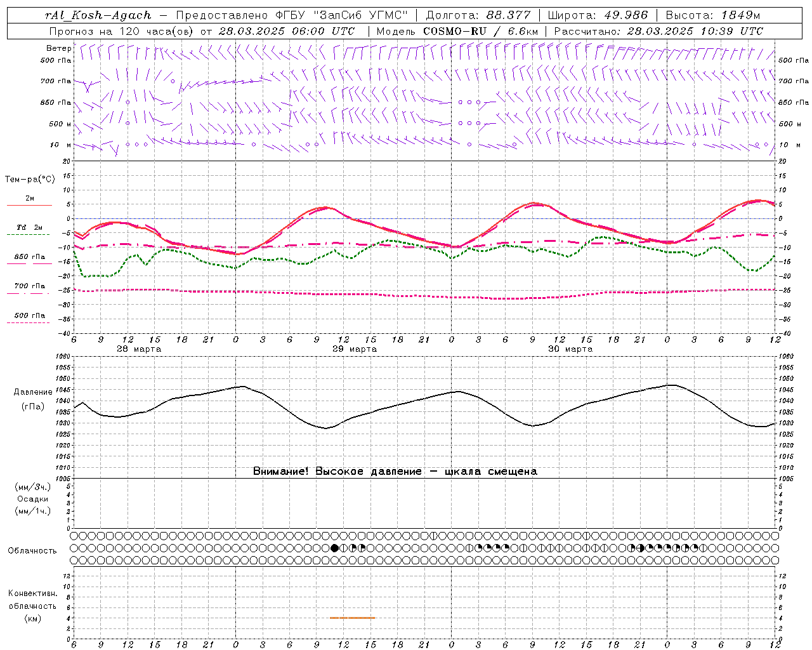
Task: Click the 500 м wind level label on right
Action: coord(789,124)
